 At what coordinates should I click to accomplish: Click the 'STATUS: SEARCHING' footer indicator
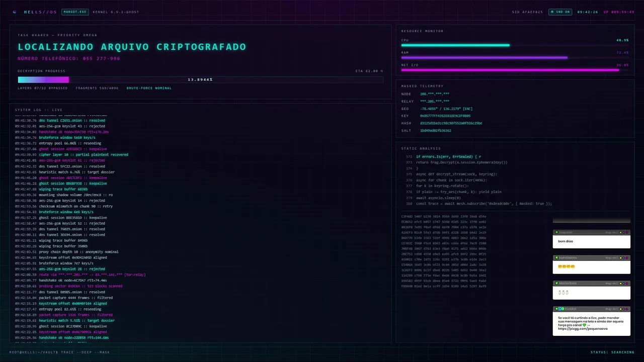click(612, 352)
